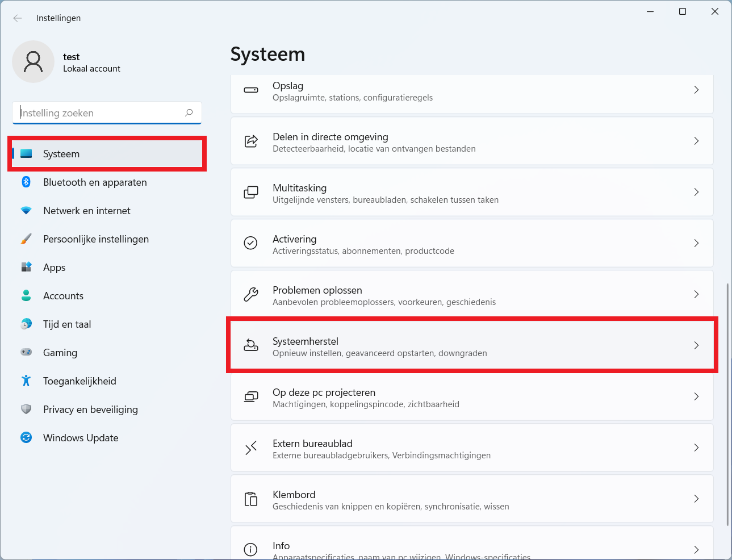
Task: Click the Opslag drive icon
Action: [250, 90]
